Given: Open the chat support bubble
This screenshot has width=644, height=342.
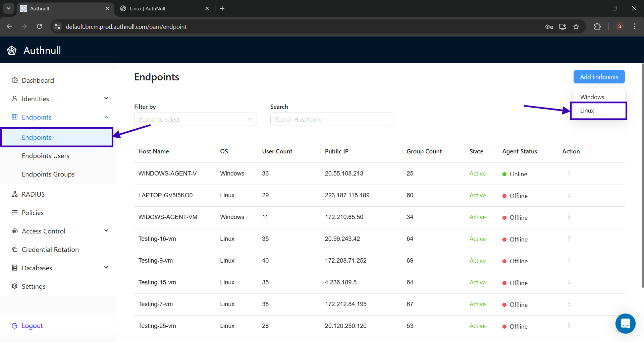Looking at the screenshot, I should tap(625, 324).
